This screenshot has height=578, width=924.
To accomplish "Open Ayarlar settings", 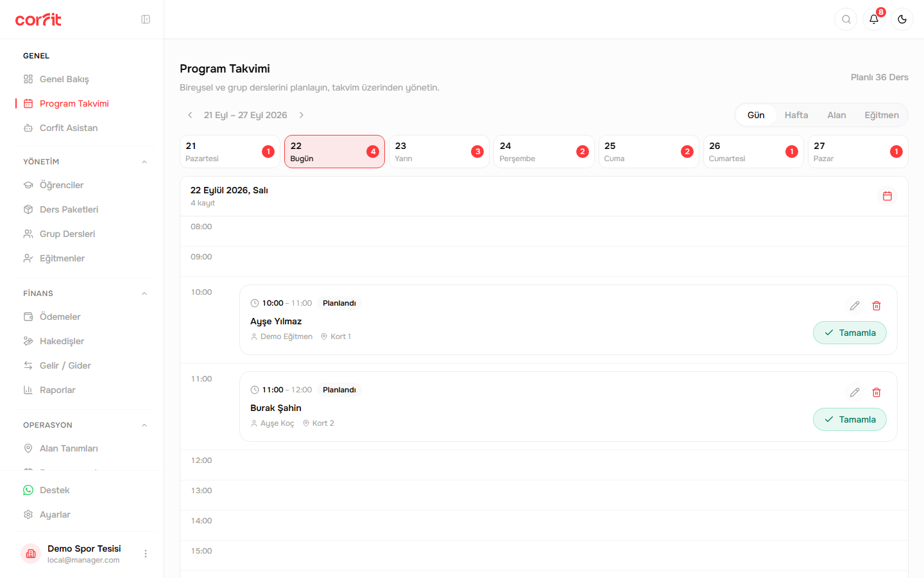I will pos(85,514).
